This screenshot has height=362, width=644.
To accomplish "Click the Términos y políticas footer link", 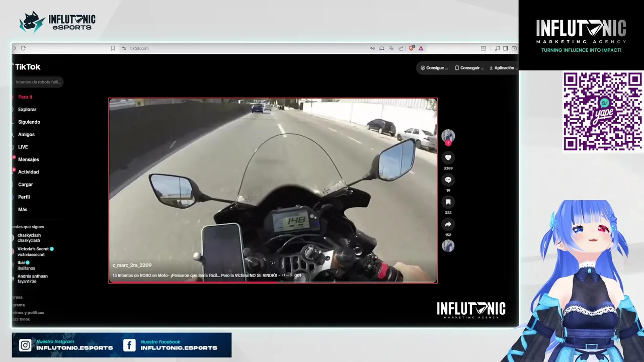I will pos(28,313).
